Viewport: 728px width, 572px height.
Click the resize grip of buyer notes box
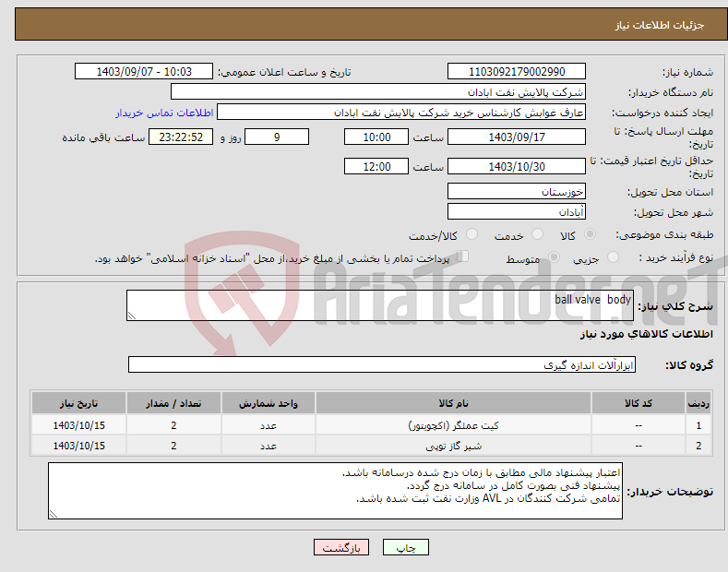(x=54, y=514)
